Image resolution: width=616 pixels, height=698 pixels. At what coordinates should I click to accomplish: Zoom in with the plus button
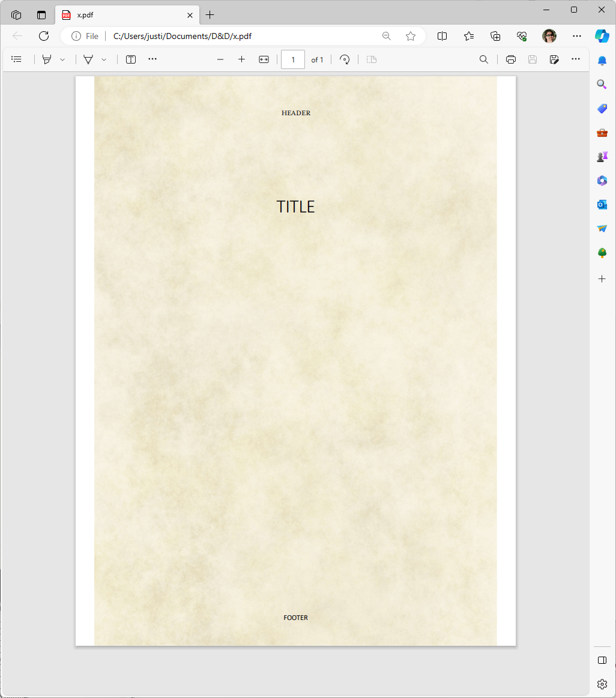(241, 59)
